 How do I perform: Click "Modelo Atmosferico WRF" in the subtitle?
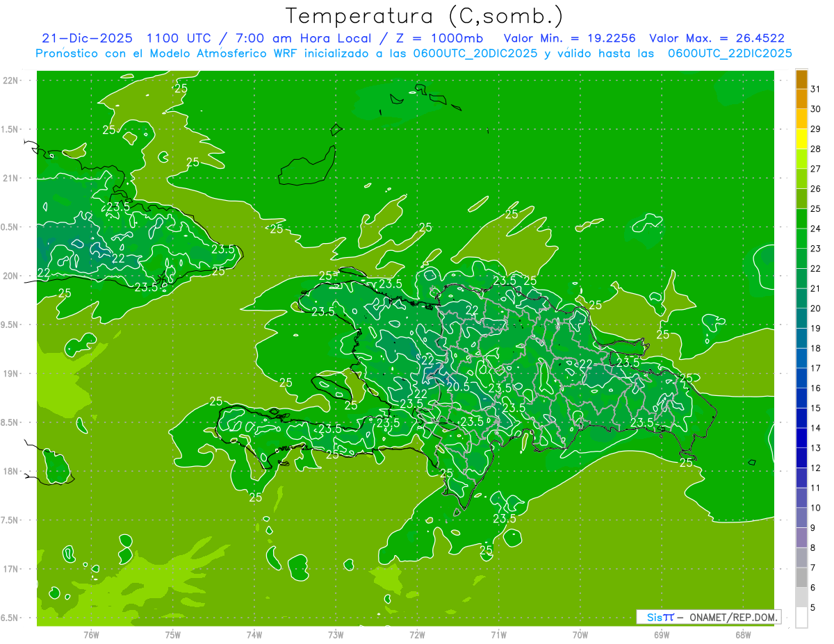[224, 53]
